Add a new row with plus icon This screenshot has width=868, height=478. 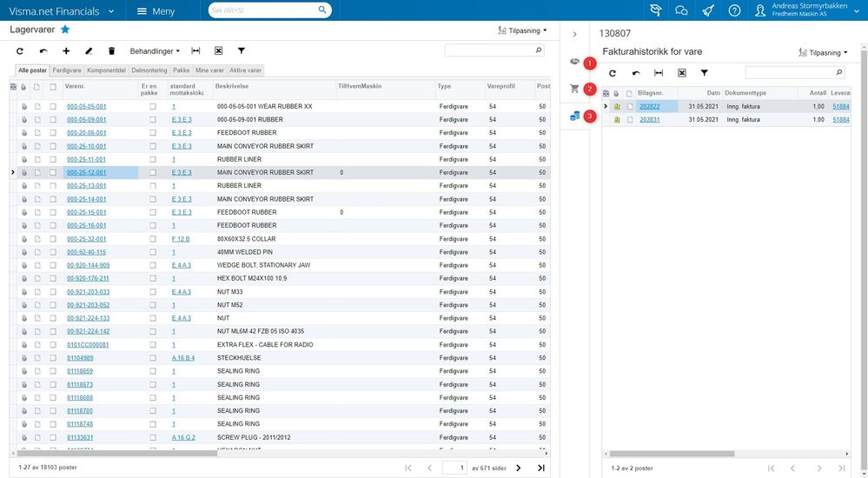tap(66, 51)
